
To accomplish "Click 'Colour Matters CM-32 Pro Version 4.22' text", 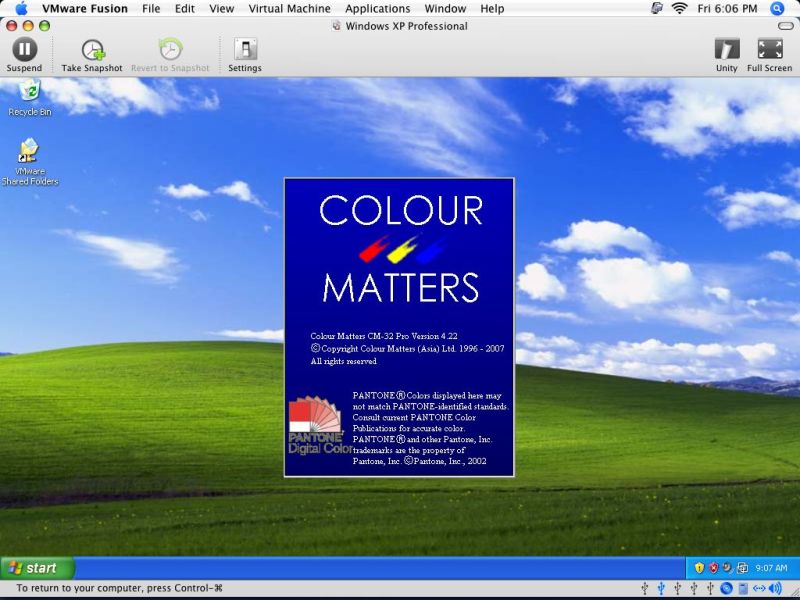I will (x=384, y=336).
